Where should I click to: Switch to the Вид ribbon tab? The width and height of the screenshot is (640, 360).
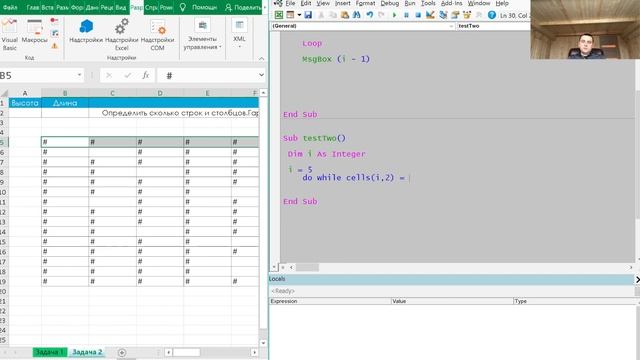121,7
